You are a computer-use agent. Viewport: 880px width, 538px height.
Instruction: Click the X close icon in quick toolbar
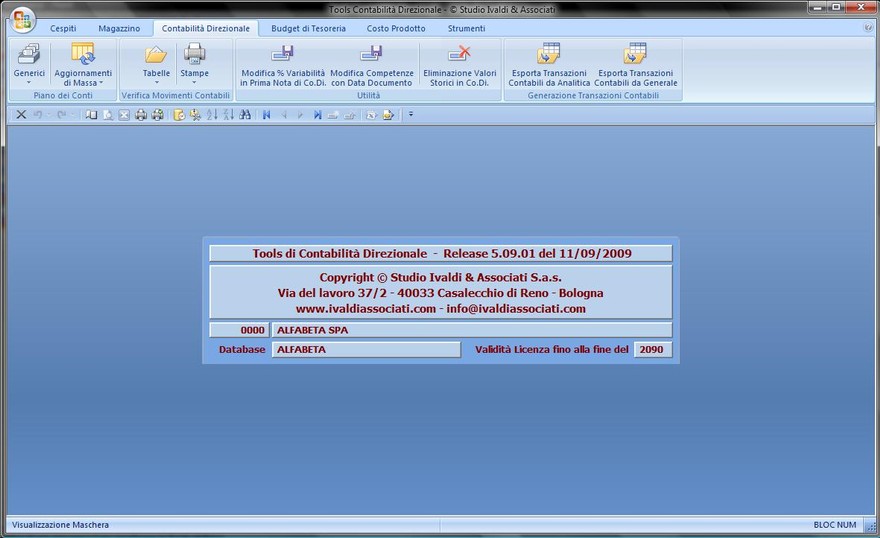pyautogui.click(x=21, y=115)
